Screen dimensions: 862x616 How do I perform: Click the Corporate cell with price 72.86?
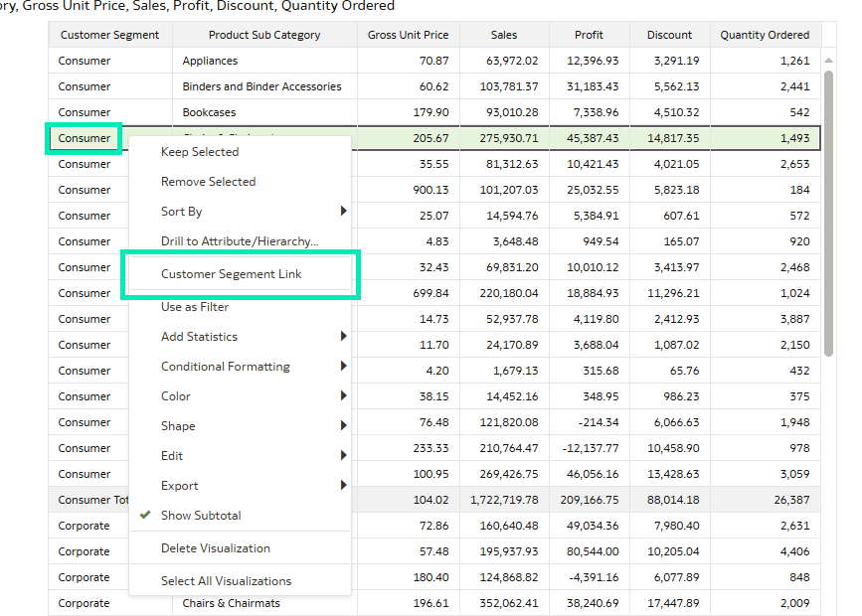coord(84,526)
